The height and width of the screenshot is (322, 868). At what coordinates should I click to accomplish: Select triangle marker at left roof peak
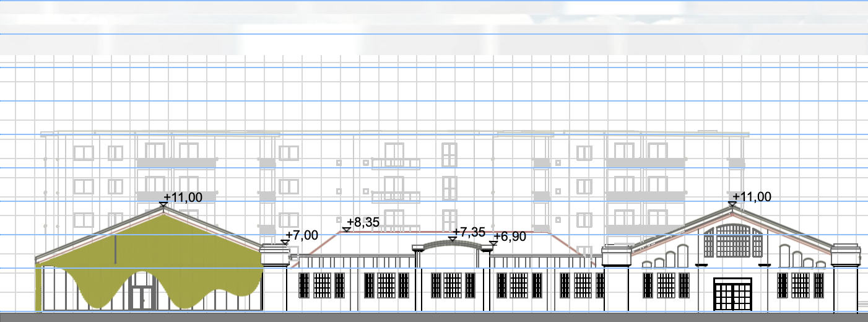pyautogui.click(x=163, y=204)
